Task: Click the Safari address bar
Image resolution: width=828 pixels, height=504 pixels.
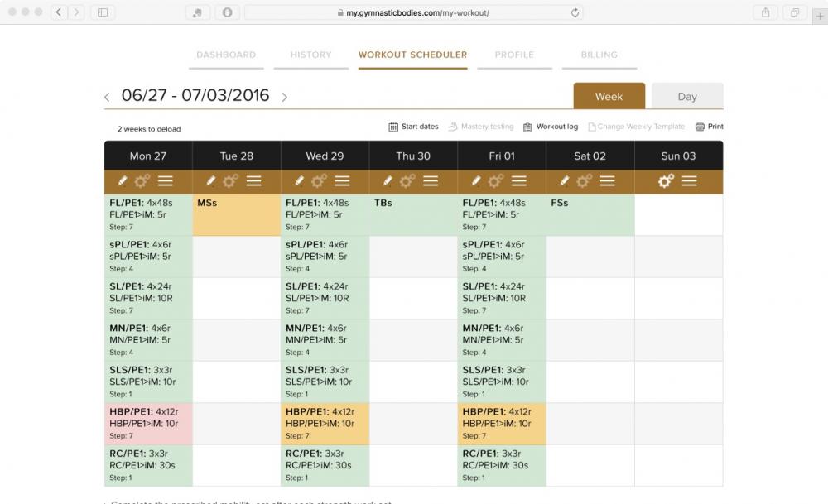Action: click(x=415, y=12)
